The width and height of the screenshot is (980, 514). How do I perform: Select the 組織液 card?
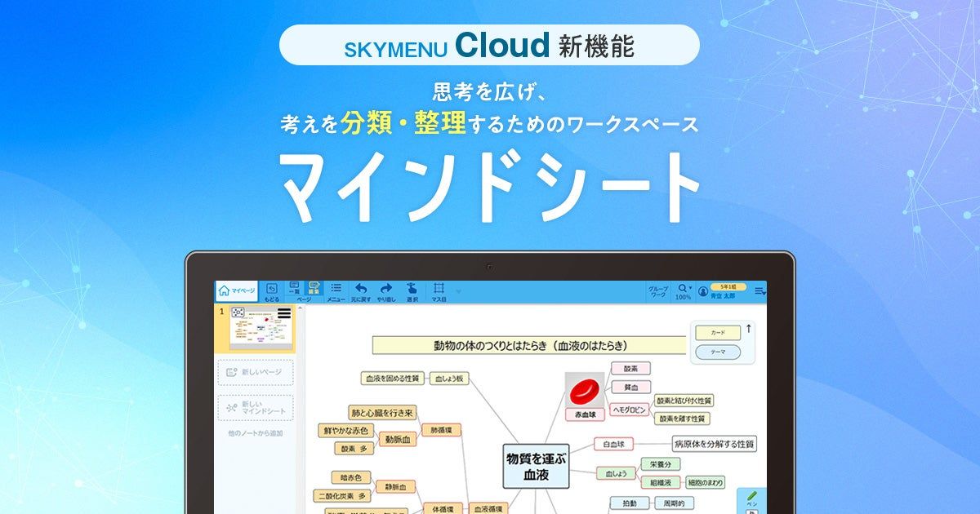point(661,482)
